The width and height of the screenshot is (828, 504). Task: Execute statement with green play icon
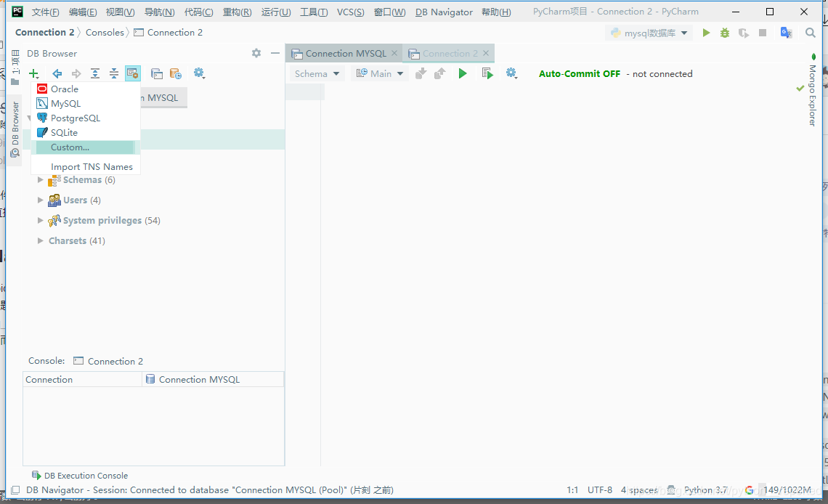(463, 74)
